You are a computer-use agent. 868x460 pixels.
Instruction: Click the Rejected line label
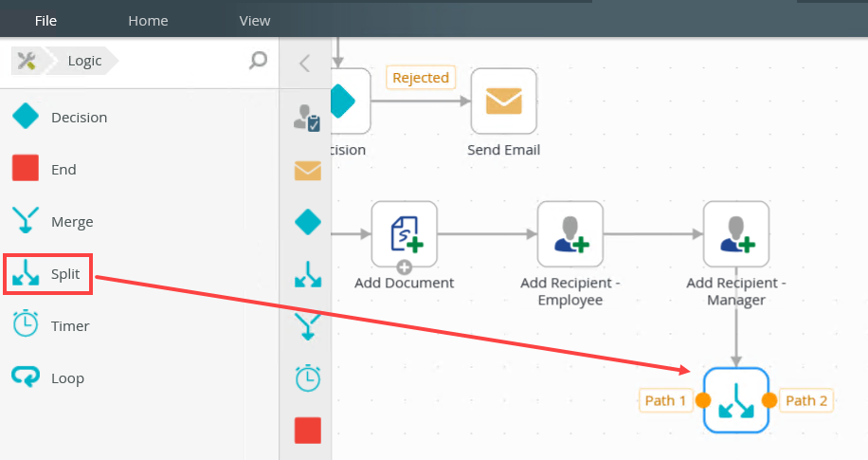click(421, 78)
